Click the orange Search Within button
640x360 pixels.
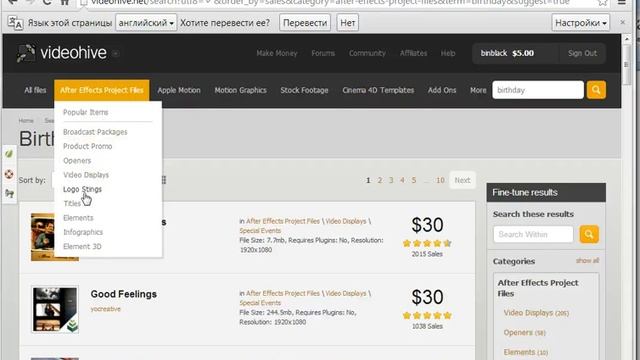589,234
